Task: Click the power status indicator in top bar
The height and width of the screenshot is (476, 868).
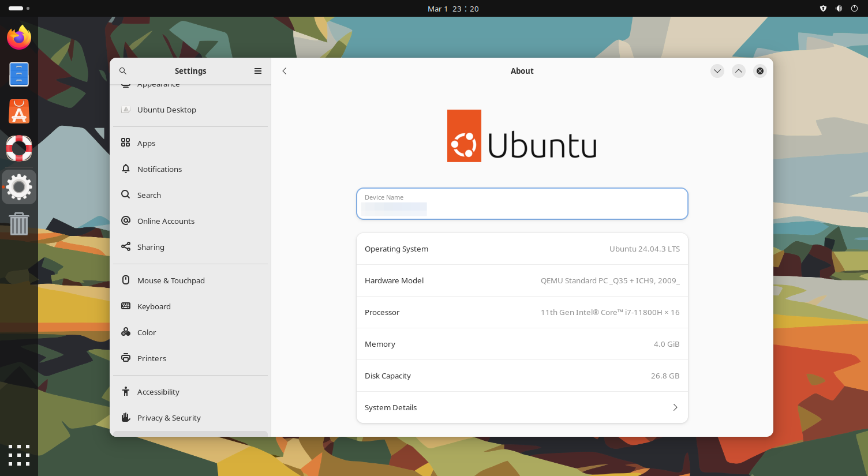Action: (854, 8)
